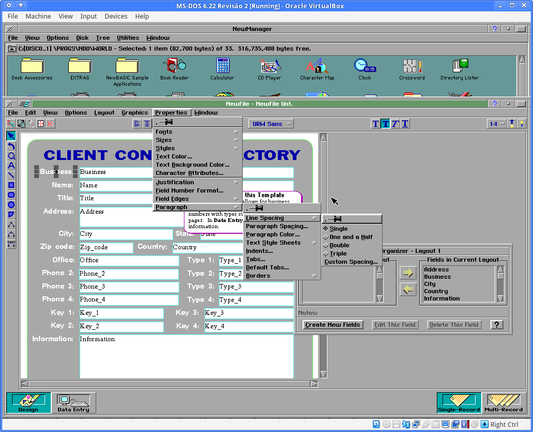Select the rounded rectangle tool

click(x=11, y=195)
